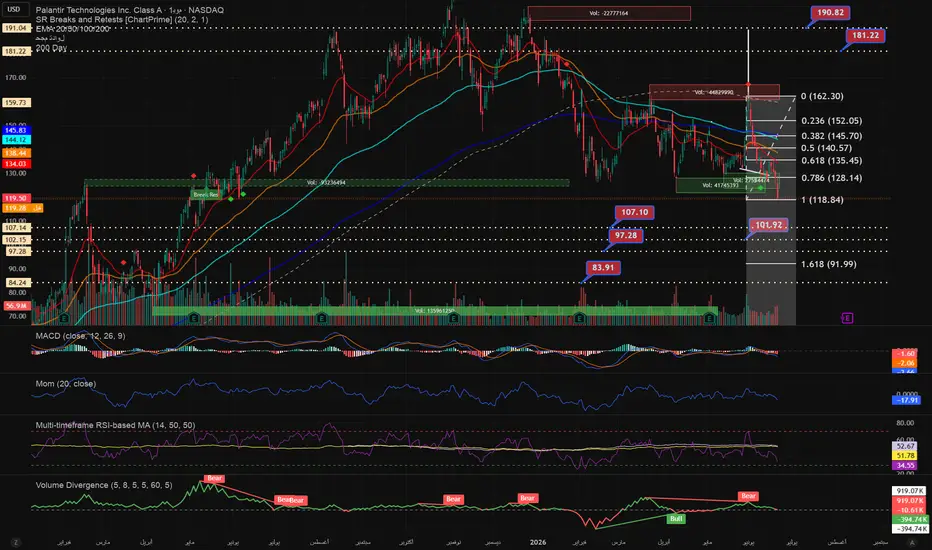This screenshot has width=932, height=550.
Task: Click the 56.9M volume axis label
Action: [16, 306]
